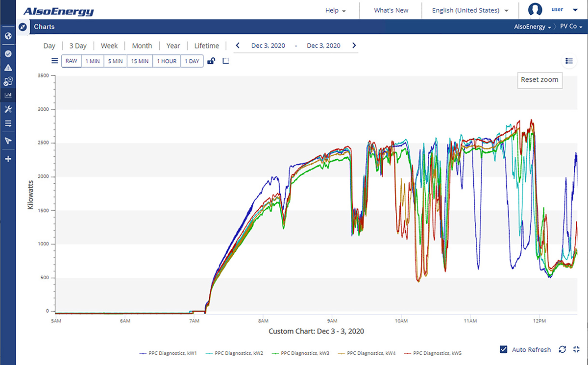The height and width of the screenshot is (365, 588).
Task: Switch to Year range tab
Action: 173,46
